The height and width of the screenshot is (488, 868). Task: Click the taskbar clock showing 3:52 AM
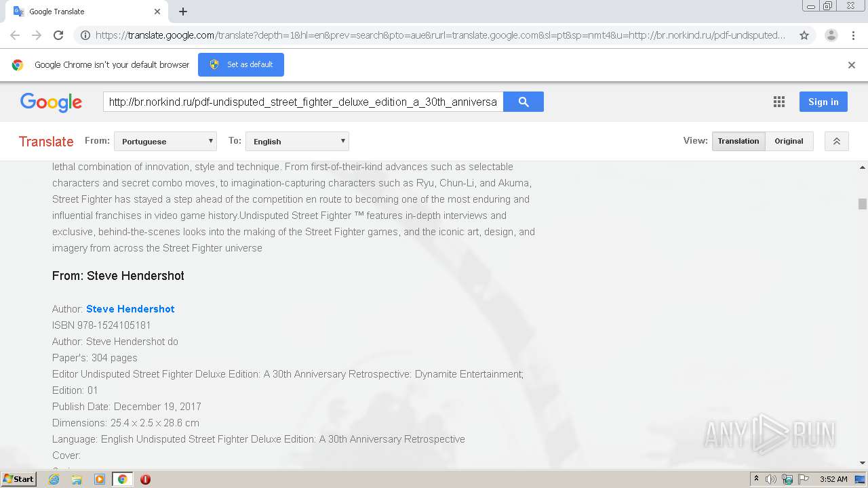833,479
